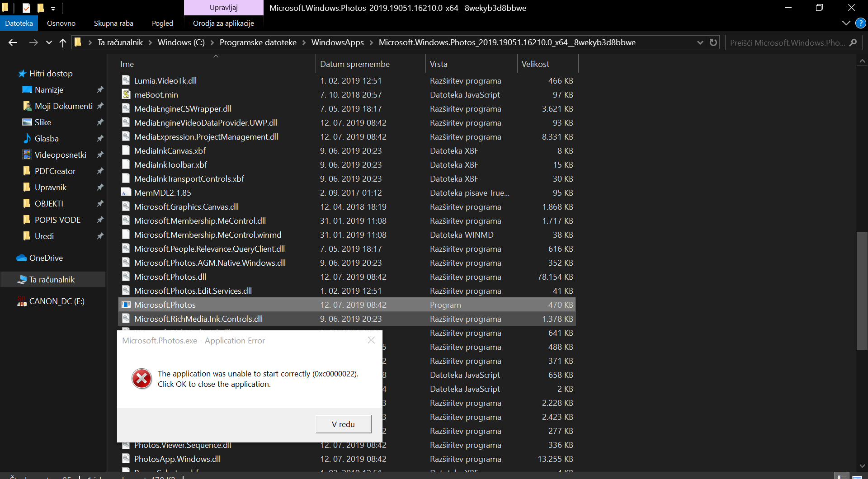Open Moji Dokumenti in sidebar
The image size is (868, 479).
[63, 106]
